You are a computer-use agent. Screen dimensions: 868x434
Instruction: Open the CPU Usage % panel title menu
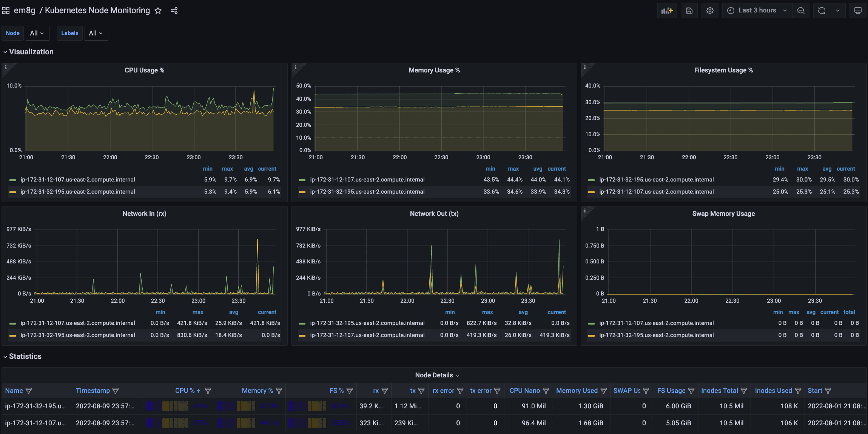pyautogui.click(x=144, y=70)
